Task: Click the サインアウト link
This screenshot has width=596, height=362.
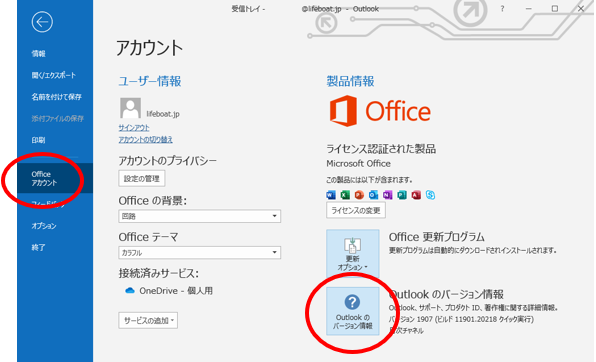Action: (x=134, y=128)
